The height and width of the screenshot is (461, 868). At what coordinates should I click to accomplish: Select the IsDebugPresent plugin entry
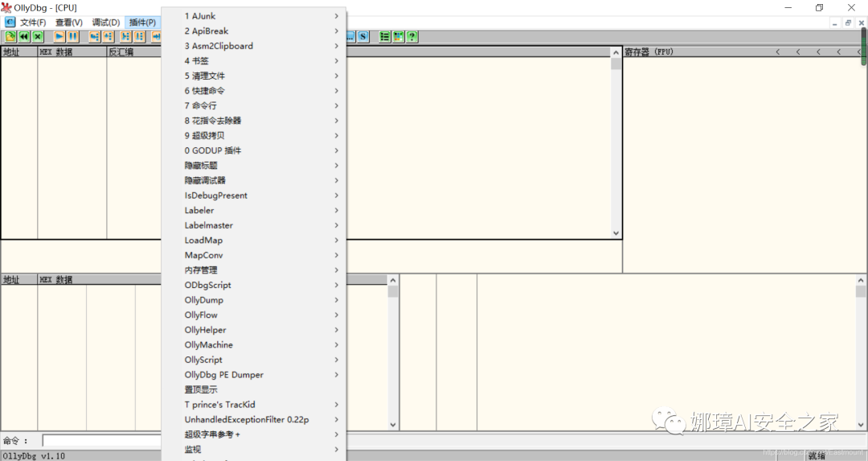point(254,195)
